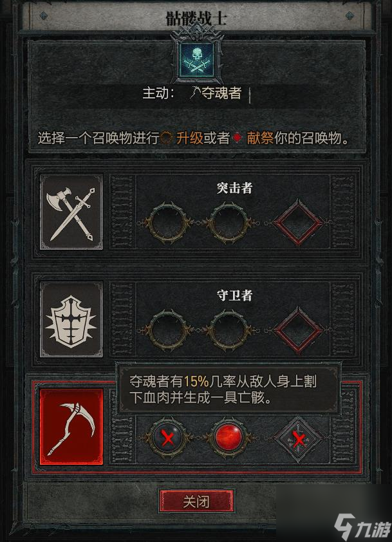Toggle the second upgrade circle under 突击者
The image size is (392, 542).
tap(229, 223)
